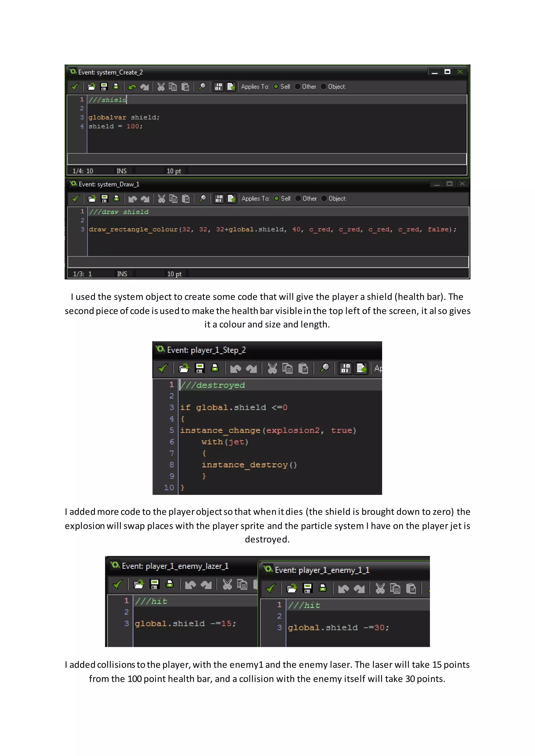
Task: Save icon in system_Draw_1 toolbar
Action: click(104, 199)
